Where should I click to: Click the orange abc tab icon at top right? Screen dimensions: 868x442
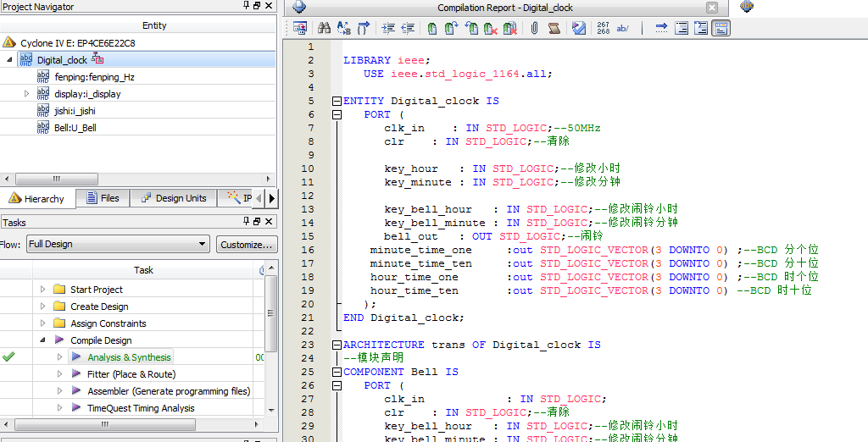point(747,6)
